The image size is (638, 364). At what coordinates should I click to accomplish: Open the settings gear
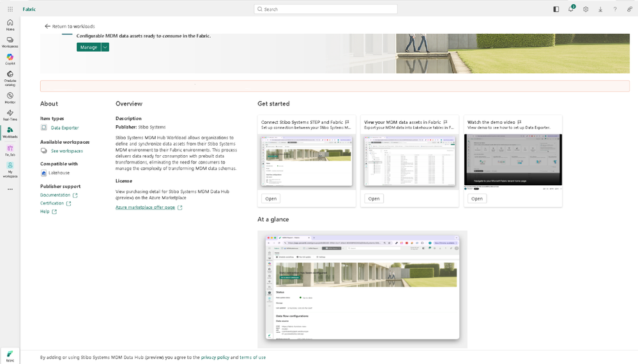(586, 9)
